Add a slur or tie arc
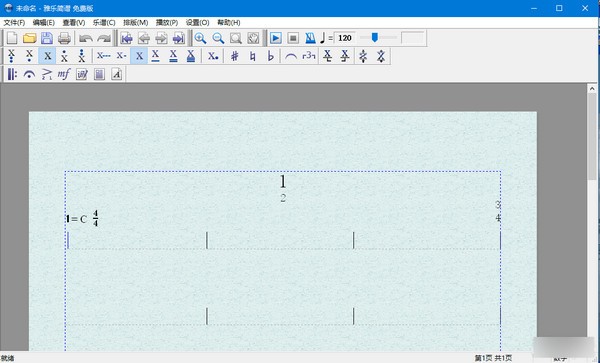 click(291, 56)
